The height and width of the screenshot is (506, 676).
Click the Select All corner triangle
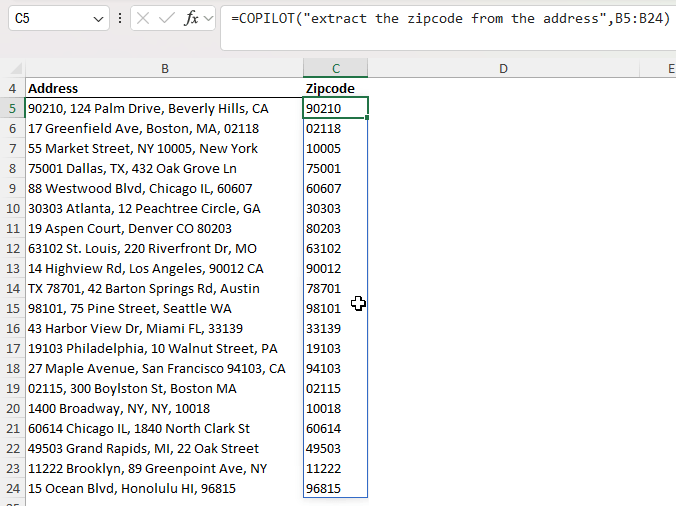tap(16, 69)
